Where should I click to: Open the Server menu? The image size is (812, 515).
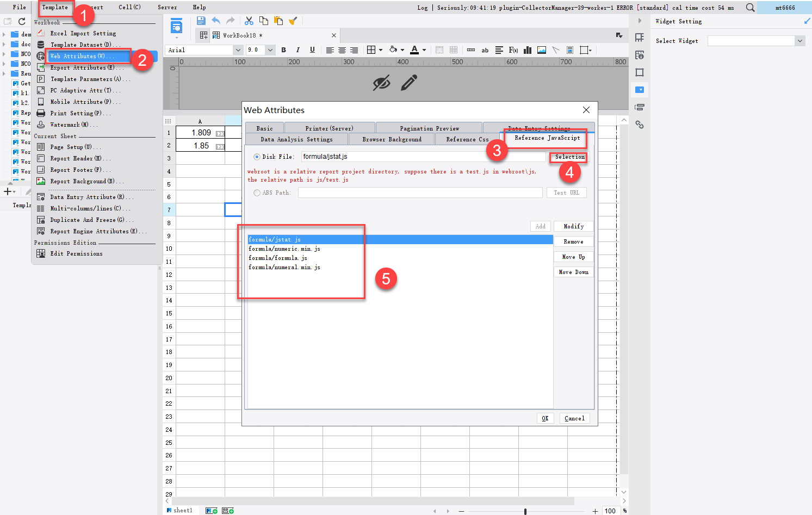(166, 7)
